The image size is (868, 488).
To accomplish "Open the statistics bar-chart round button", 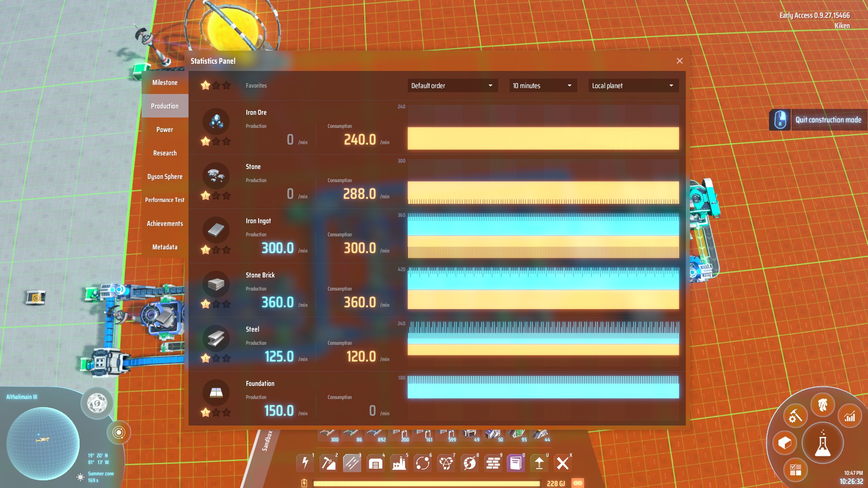I will point(849,416).
